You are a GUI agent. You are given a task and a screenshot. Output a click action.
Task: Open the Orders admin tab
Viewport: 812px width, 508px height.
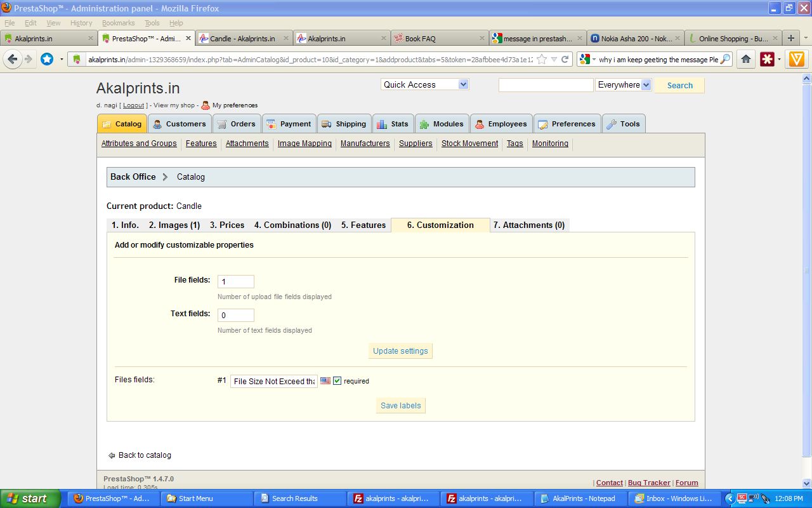coord(237,124)
